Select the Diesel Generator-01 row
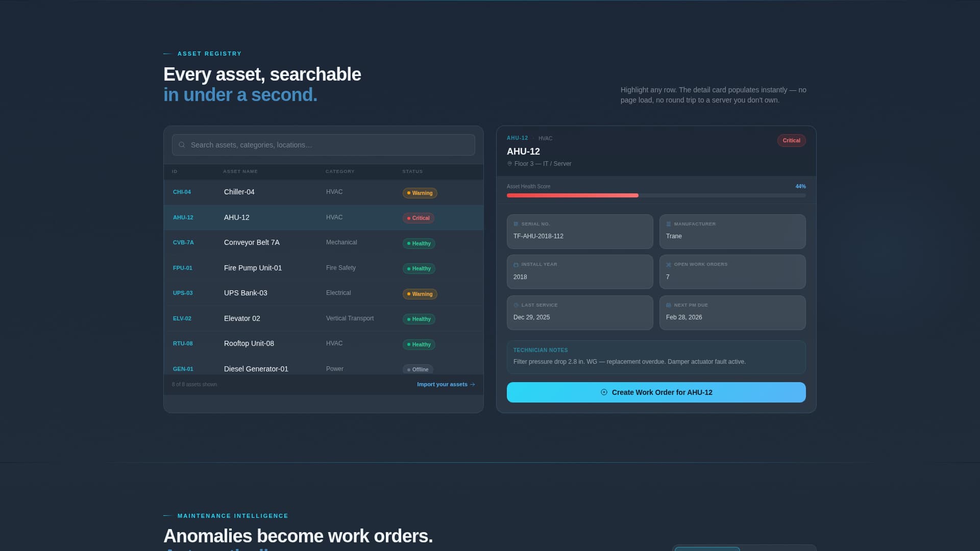The height and width of the screenshot is (551, 980). [x=324, y=366]
